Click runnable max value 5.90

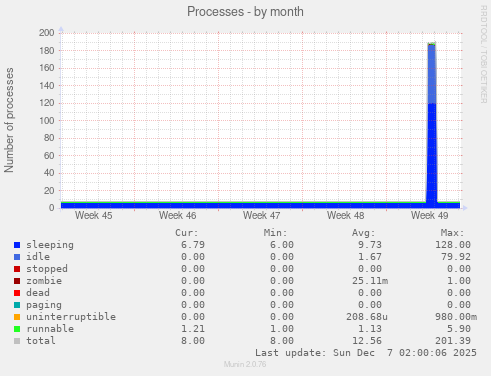click(x=459, y=329)
